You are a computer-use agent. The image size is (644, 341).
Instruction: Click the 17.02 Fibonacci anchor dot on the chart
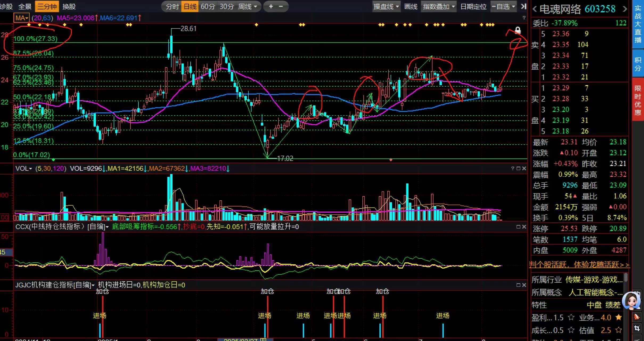[x=54, y=160]
